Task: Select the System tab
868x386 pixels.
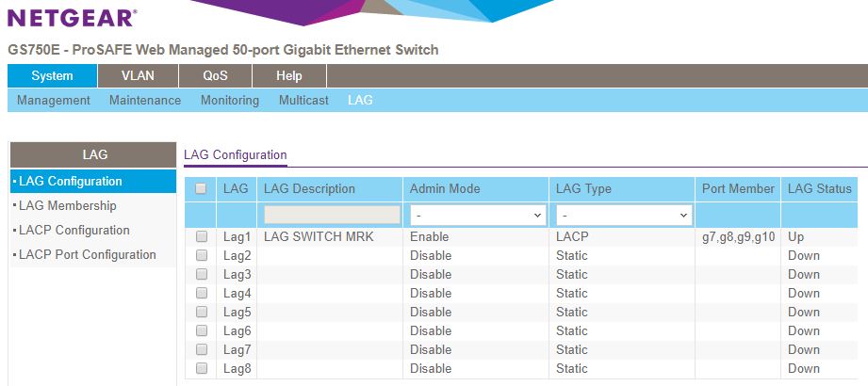Action: click(52, 75)
